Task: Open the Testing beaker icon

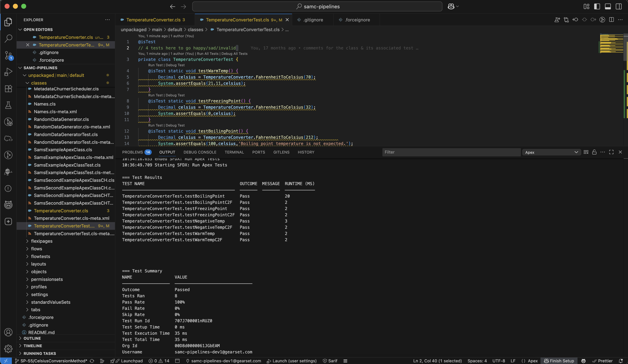Action: [x=8, y=105]
